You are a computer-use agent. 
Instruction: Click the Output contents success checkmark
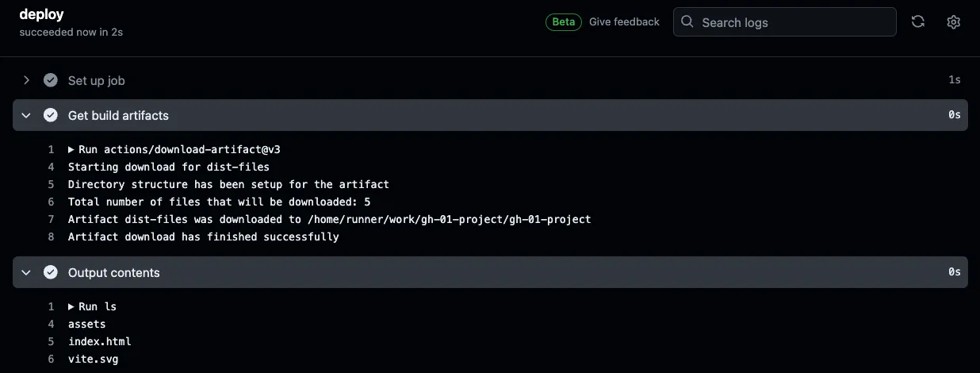tap(51, 272)
